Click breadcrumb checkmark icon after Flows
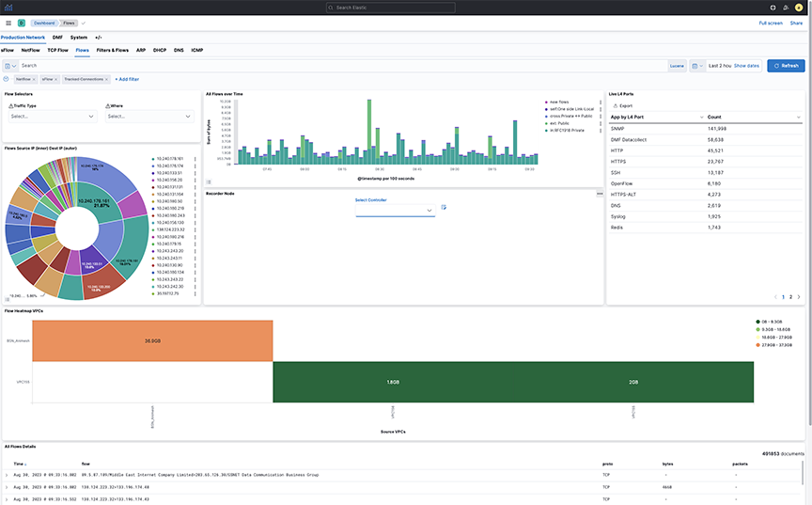The height and width of the screenshot is (505, 812). (84, 23)
